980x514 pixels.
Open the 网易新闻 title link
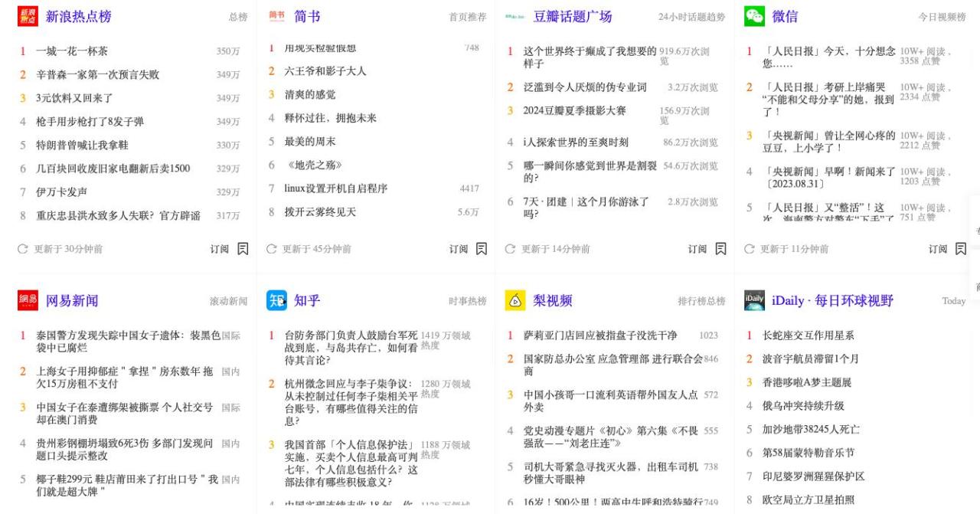(x=72, y=301)
